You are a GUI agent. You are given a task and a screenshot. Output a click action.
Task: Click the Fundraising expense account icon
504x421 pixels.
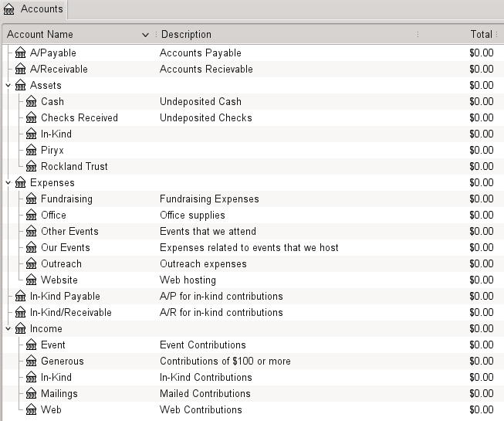31,199
